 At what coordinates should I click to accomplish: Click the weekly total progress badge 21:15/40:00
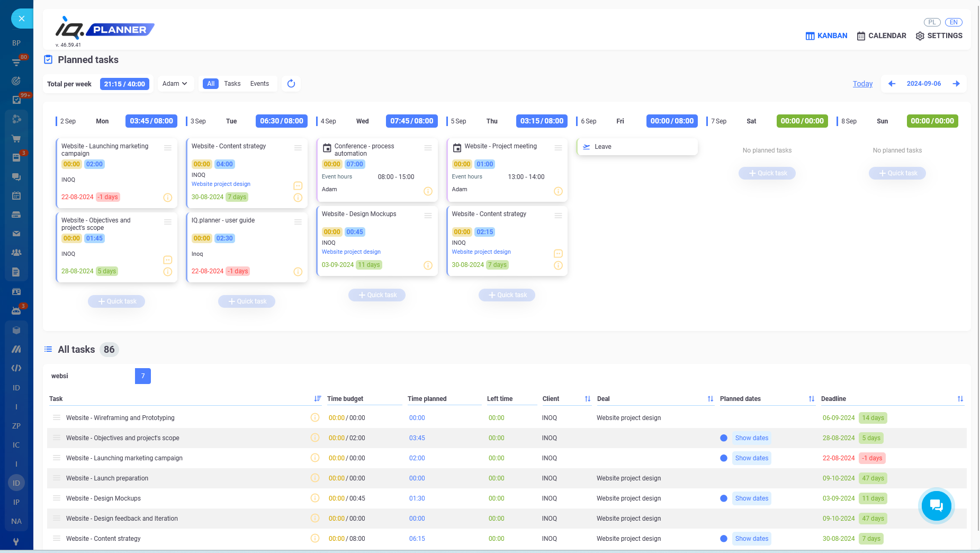124,83
